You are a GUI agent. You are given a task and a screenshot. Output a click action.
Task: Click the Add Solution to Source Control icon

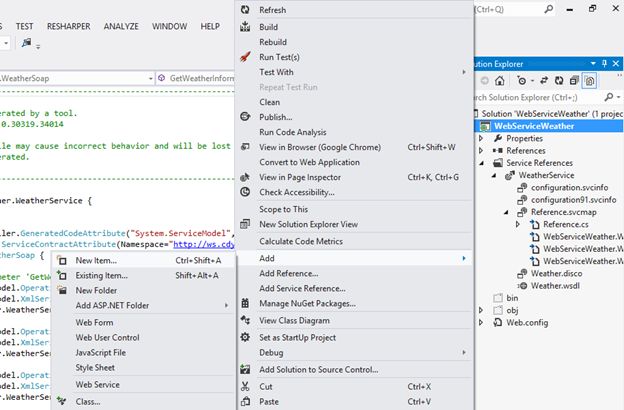pyautogui.click(x=245, y=369)
